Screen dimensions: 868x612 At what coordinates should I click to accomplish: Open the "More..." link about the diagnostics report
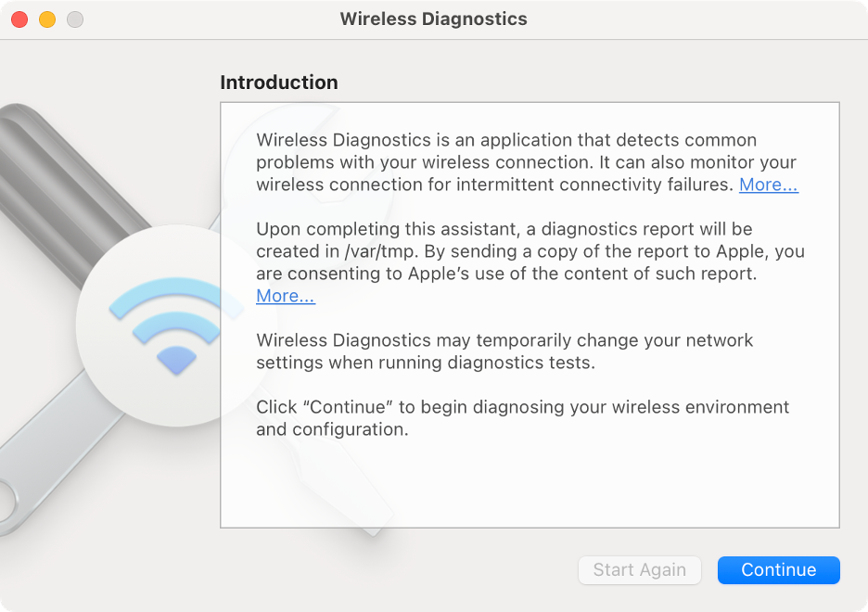point(285,296)
